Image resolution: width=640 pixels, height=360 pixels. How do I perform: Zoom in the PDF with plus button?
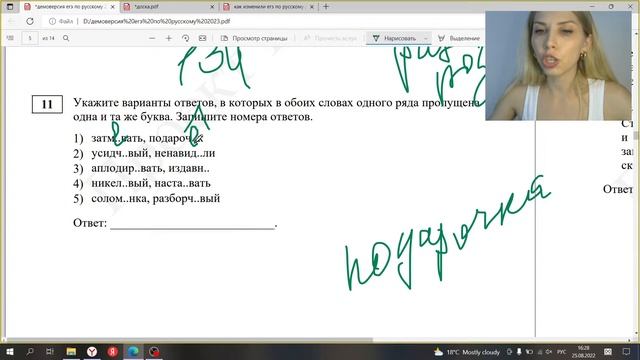click(x=169, y=38)
